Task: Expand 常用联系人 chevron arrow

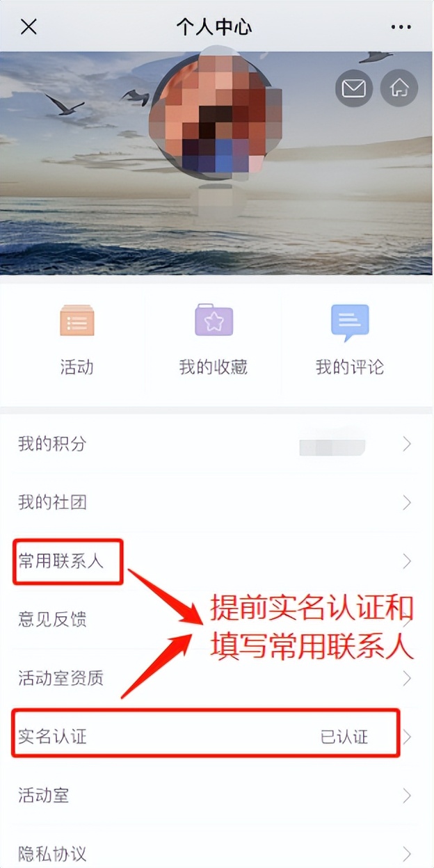Action: pyautogui.click(x=408, y=561)
